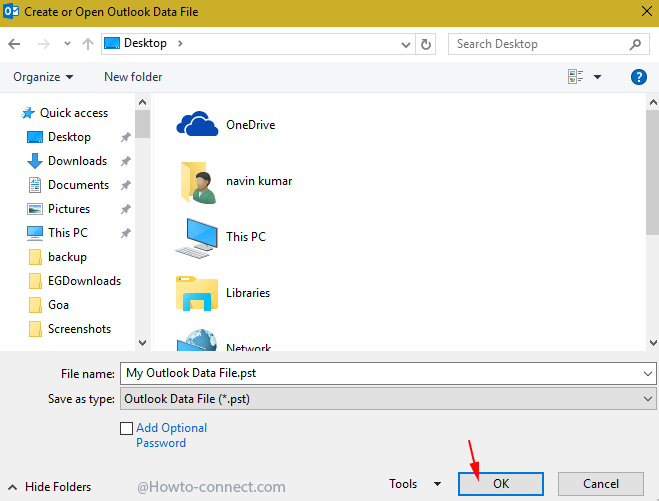The height and width of the screenshot is (501, 659).
Task: Click the Add Optional Password link text
Action: click(x=171, y=435)
